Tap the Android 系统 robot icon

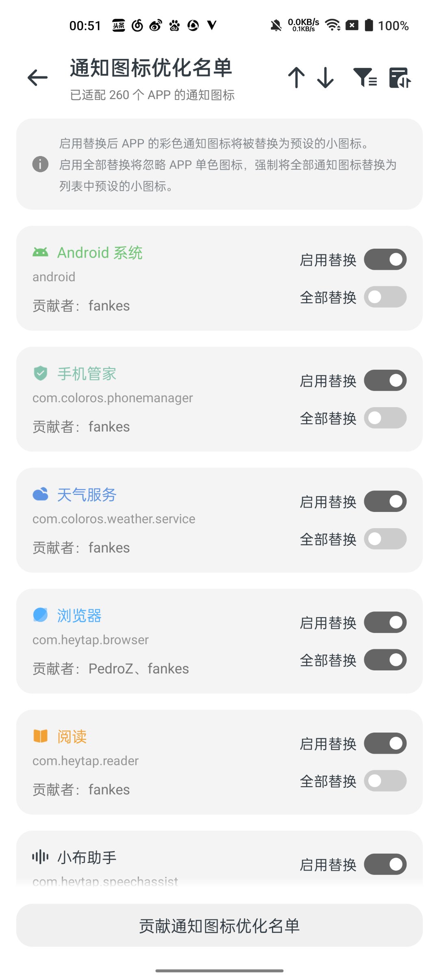point(40,252)
